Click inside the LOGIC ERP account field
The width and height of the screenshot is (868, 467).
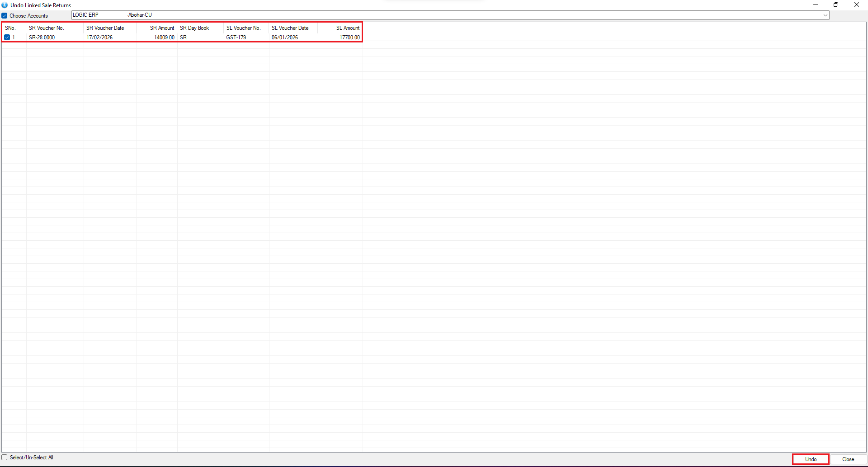click(x=407, y=15)
